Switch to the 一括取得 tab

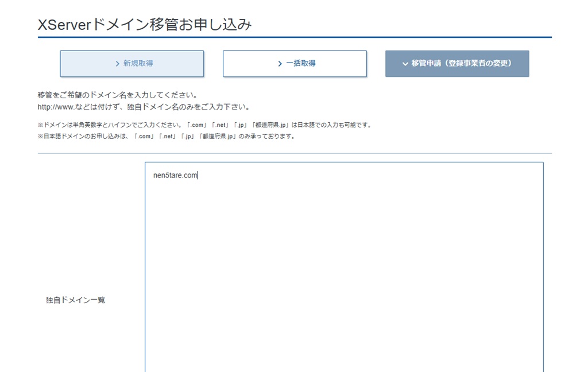click(295, 64)
